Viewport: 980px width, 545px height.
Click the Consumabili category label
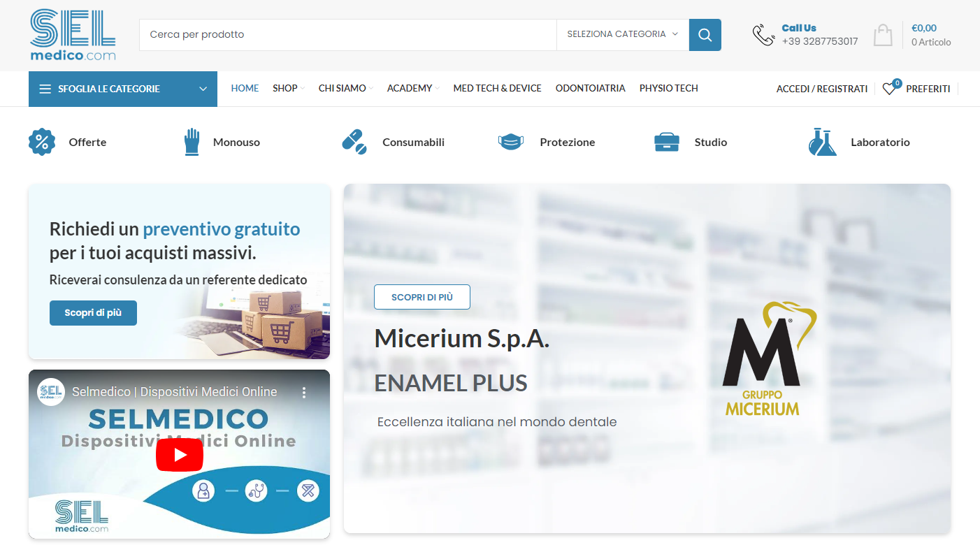tap(413, 143)
